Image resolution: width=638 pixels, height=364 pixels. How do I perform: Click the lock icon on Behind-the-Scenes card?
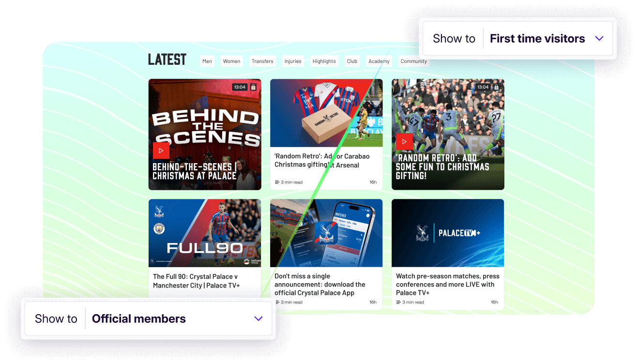(x=253, y=87)
